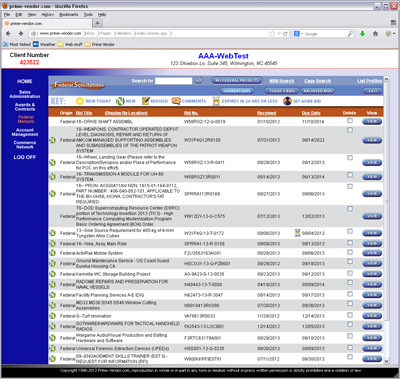Click the list-all-tabs icon

(393, 23)
